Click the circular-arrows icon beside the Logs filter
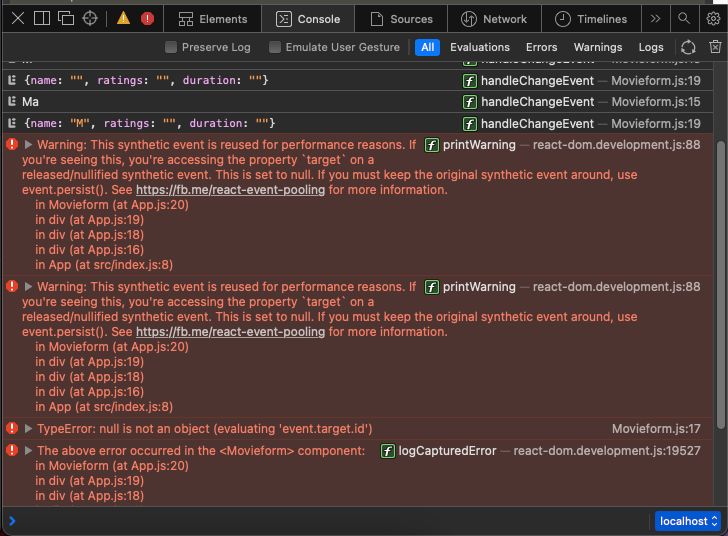Viewport: 728px width, 536px height. pos(688,47)
